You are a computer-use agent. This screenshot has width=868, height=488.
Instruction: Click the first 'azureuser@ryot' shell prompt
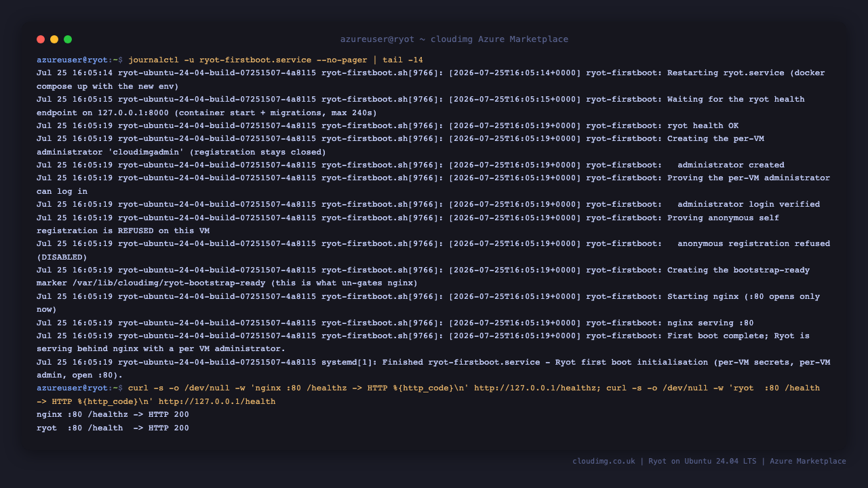[72, 60]
